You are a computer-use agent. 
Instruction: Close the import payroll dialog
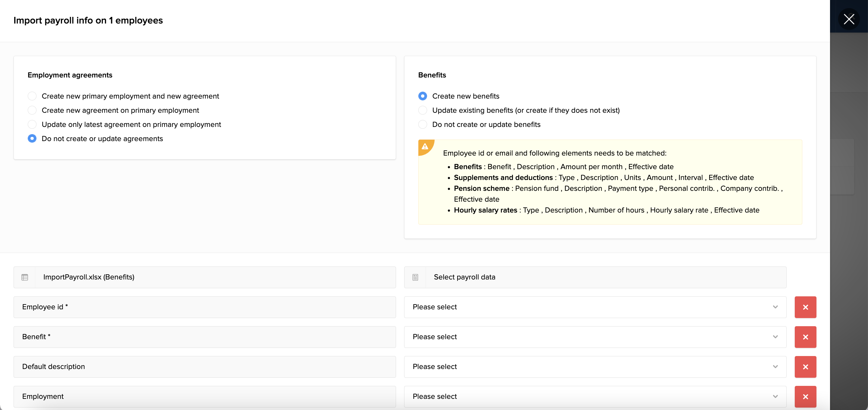pos(848,19)
